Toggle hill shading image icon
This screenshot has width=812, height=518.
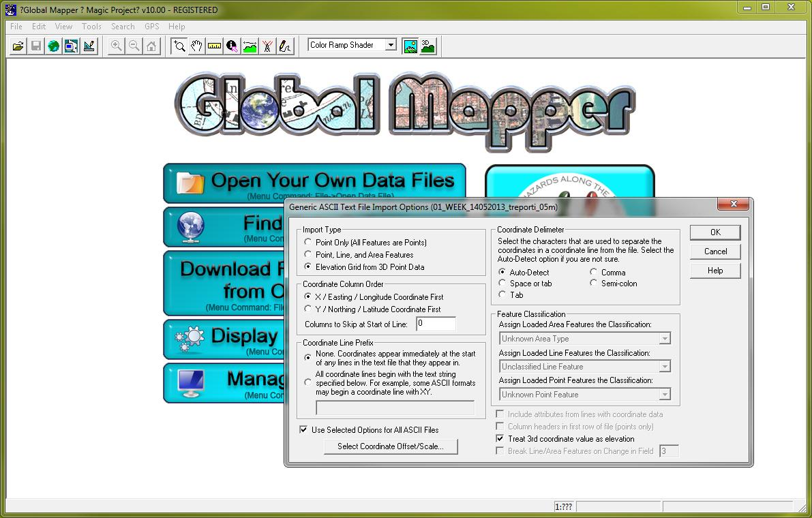[x=410, y=46]
